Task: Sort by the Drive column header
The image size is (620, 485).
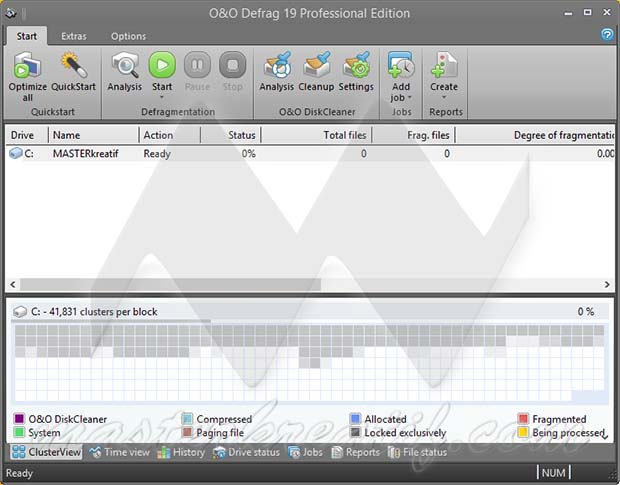Action: [27, 135]
